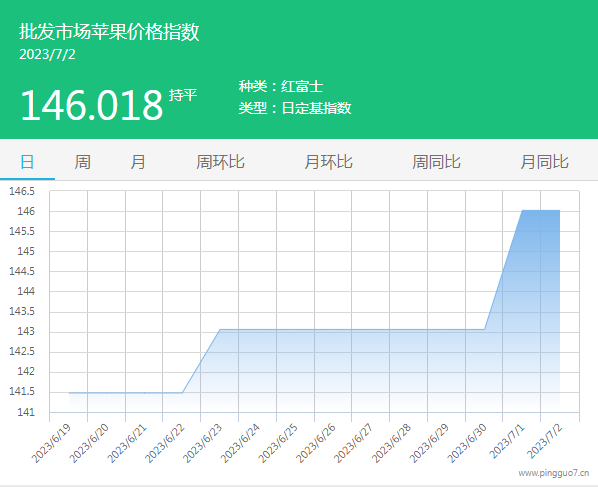Click the 批发市场苹果价格指数 title
The width and height of the screenshot is (598, 487).
[x=109, y=31]
